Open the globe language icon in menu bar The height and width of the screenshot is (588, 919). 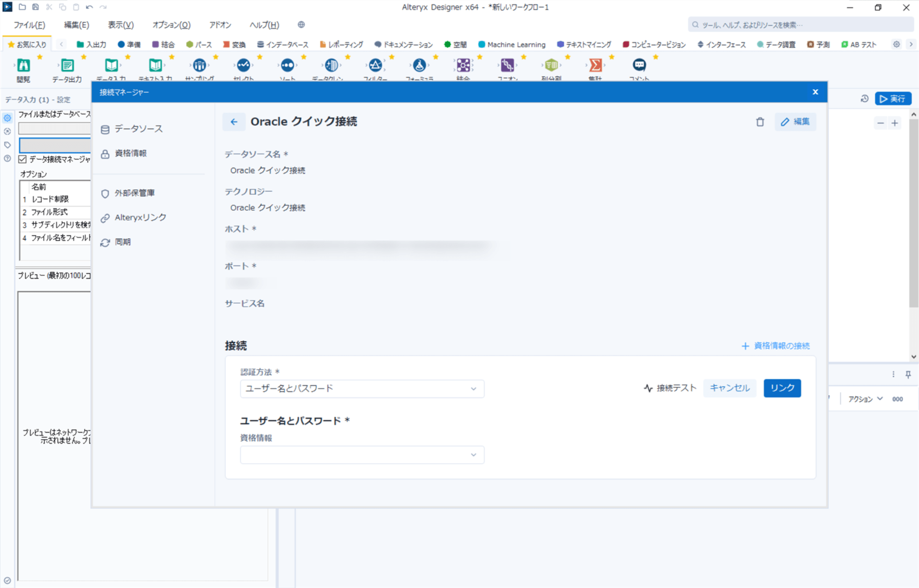(x=301, y=24)
